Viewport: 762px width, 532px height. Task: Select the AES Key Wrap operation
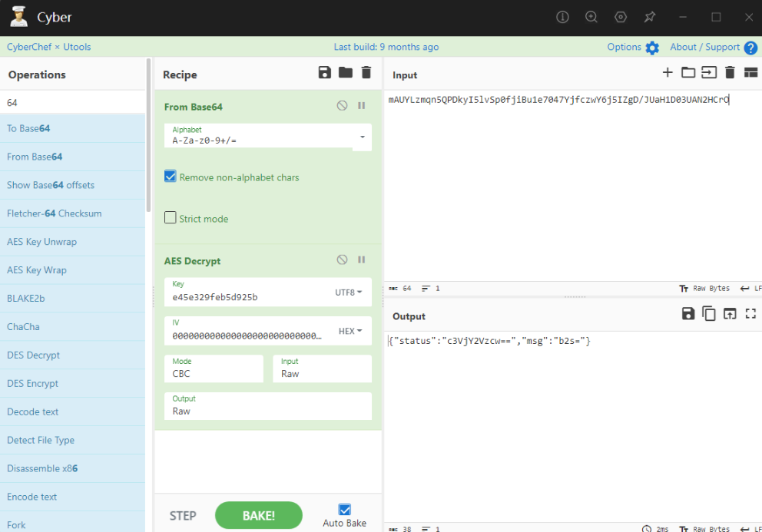point(72,269)
